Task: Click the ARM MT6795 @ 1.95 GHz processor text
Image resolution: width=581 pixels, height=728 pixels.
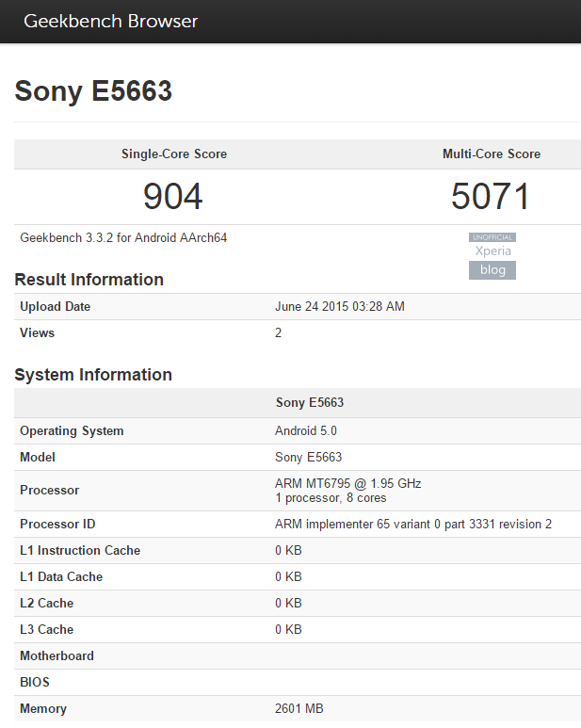Action: click(x=348, y=483)
